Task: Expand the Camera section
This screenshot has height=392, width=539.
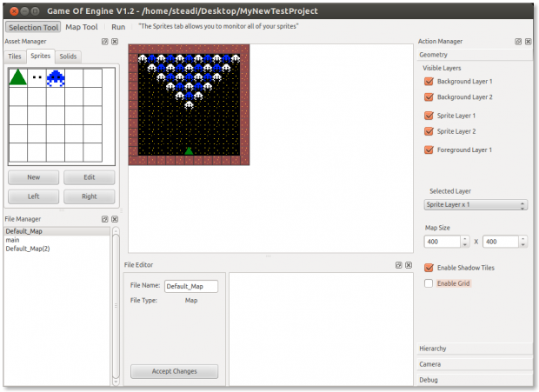Action: pyautogui.click(x=475, y=364)
